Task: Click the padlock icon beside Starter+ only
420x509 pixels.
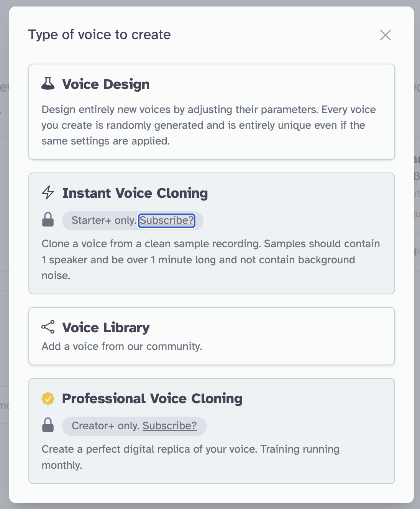Action: (x=48, y=220)
